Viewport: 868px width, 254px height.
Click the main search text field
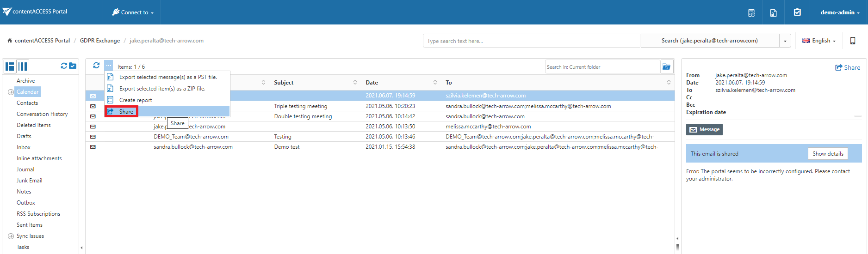(x=531, y=41)
